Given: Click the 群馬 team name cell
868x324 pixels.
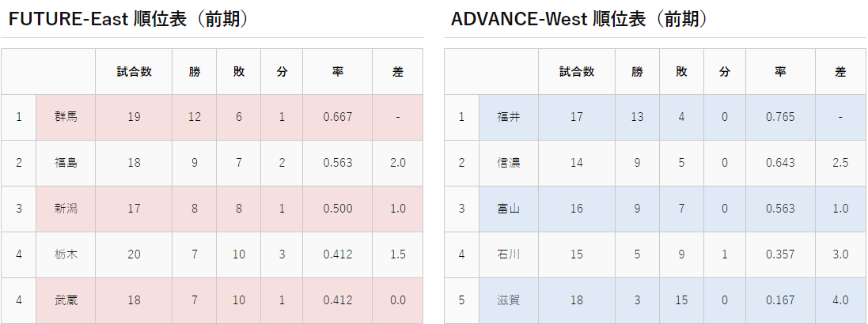Looking at the screenshot, I should pos(66,117).
